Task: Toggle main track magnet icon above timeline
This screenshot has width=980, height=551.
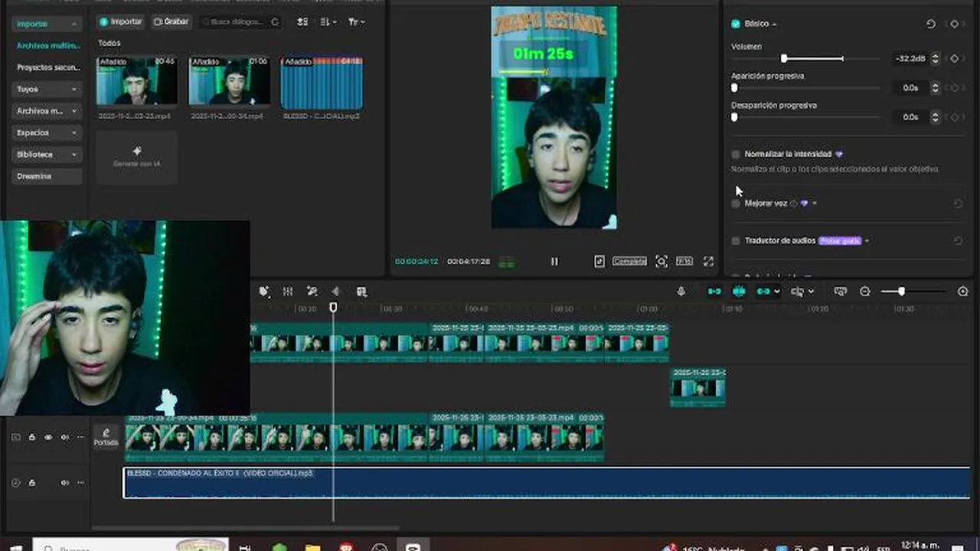Action: pos(714,292)
